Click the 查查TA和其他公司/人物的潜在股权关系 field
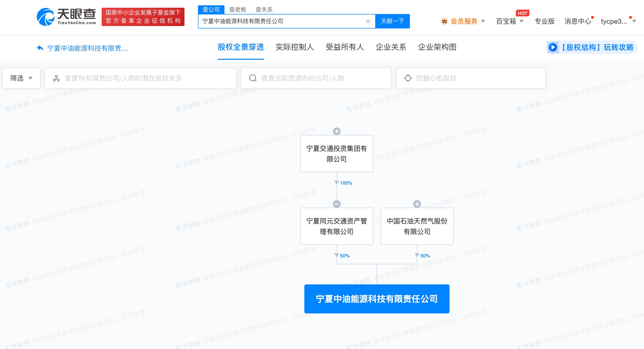644x349 pixels. [x=140, y=78]
